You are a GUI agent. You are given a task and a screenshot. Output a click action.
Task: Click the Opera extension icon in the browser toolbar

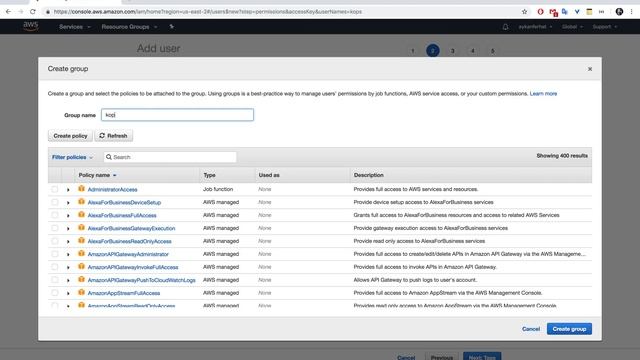click(x=540, y=12)
